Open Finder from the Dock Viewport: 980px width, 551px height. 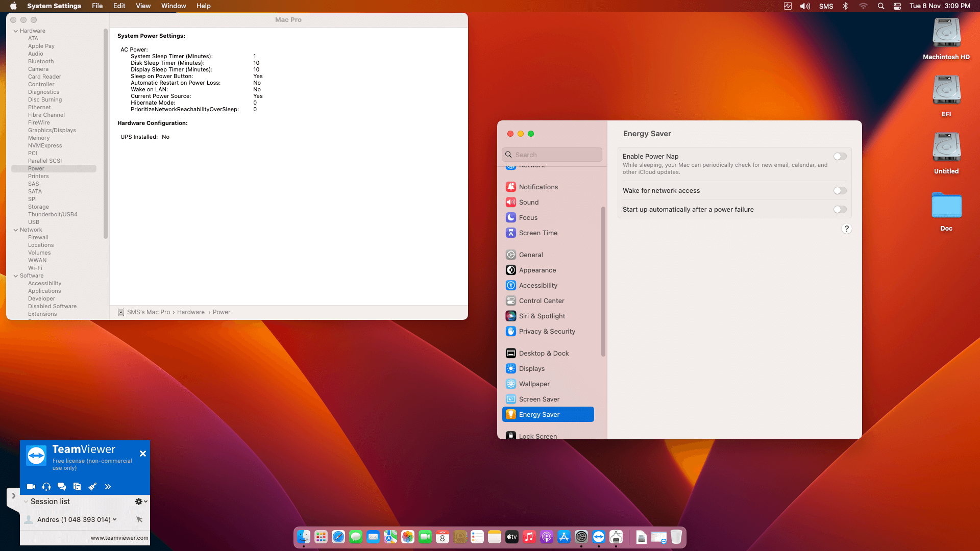tap(304, 537)
